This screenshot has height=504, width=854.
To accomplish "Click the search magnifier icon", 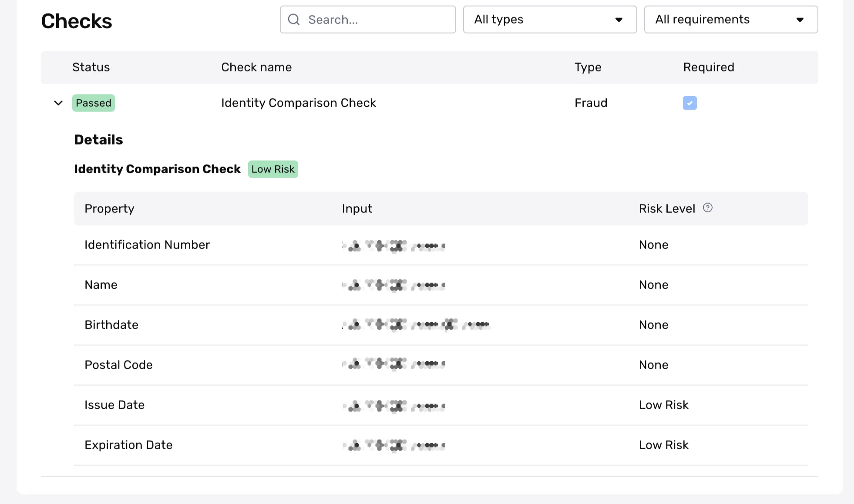I will pyautogui.click(x=294, y=20).
